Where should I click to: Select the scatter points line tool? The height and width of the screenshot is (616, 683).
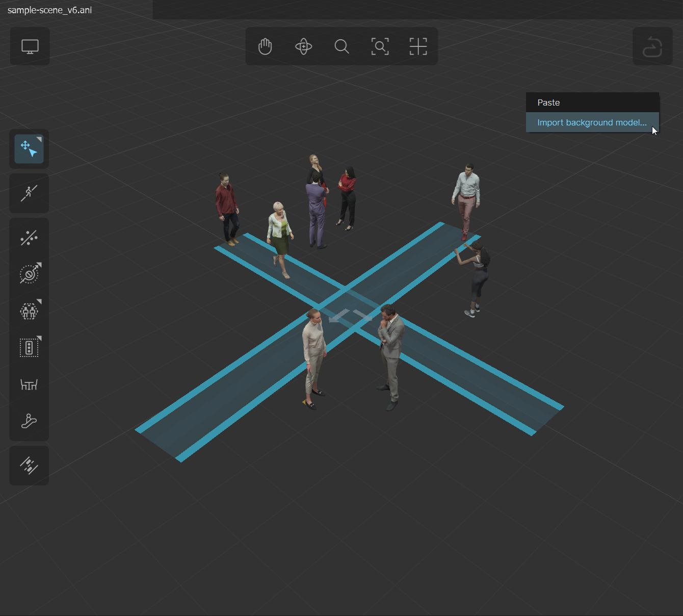[29, 238]
